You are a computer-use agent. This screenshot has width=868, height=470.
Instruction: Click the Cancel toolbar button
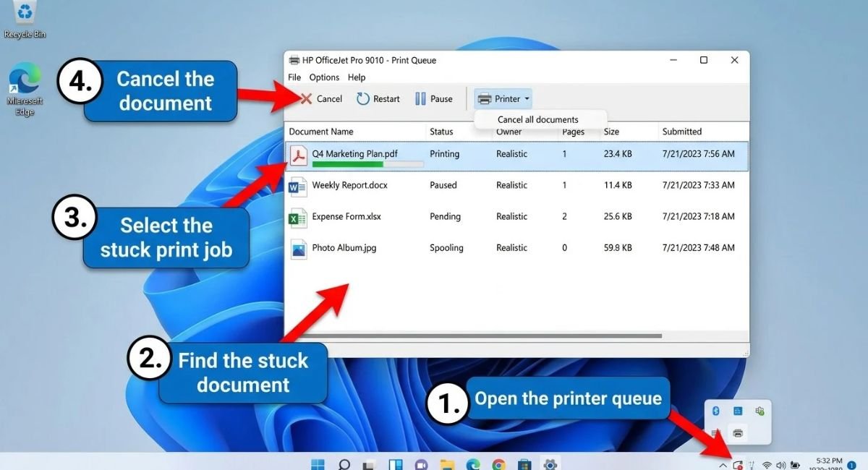tap(321, 99)
